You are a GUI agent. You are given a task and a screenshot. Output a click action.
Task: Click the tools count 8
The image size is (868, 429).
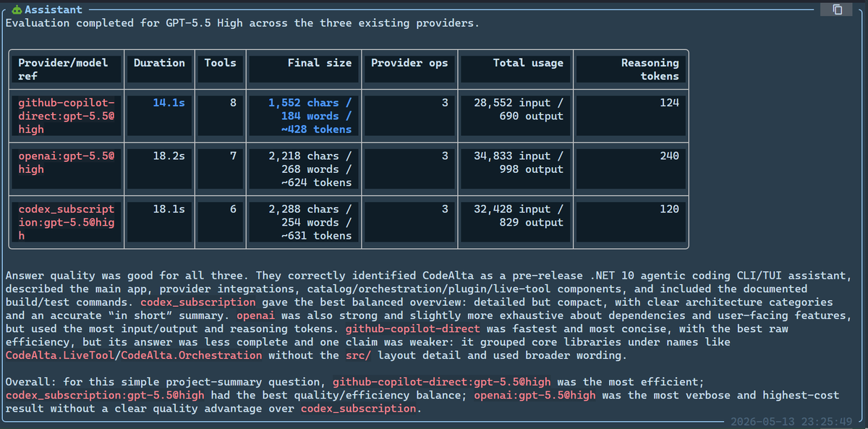[x=233, y=103]
